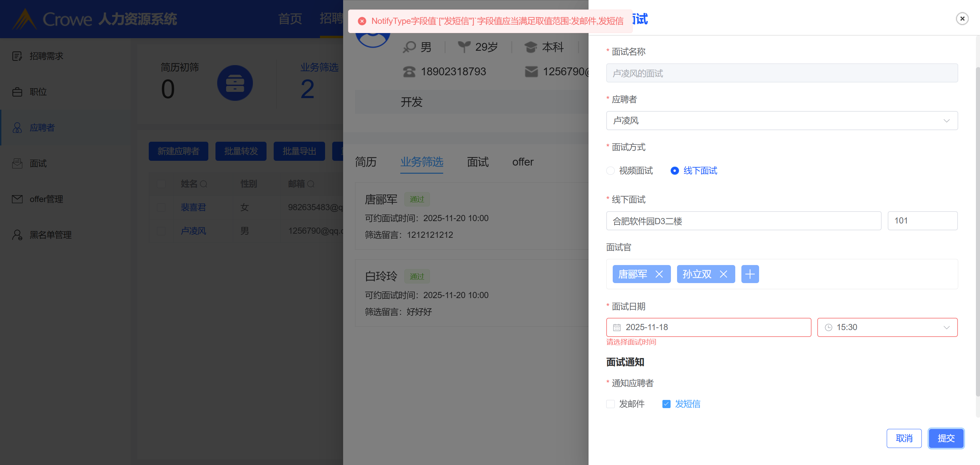Screen dimensions: 980x465
Task: Click the room number field showing 101
Action: tap(922, 221)
